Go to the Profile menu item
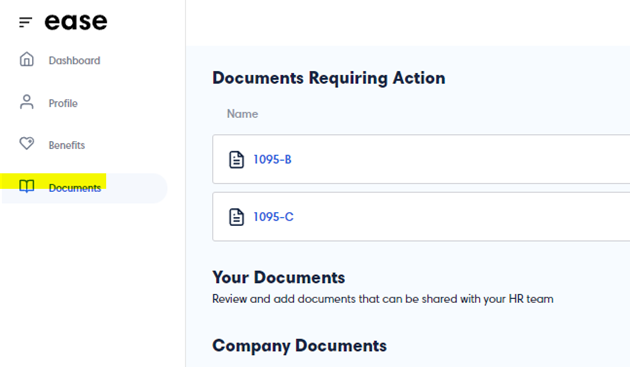Image resolution: width=630 pixels, height=367 pixels. tap(63, 103)
